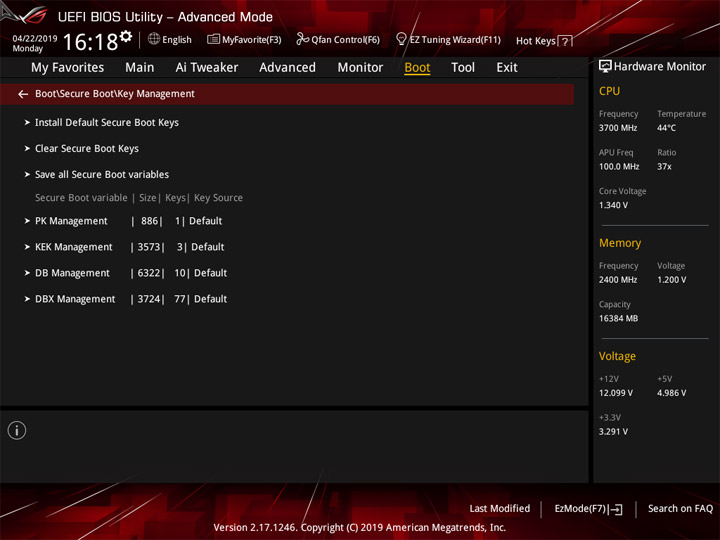
Task: Click KEK Management label
Action: click(x=73, y=247)
